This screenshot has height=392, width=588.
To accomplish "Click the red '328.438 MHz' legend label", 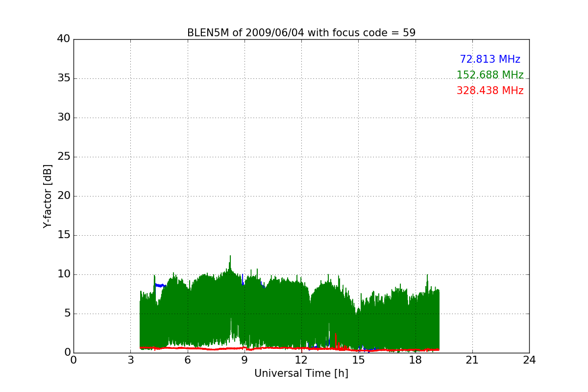I will (490, 91).
